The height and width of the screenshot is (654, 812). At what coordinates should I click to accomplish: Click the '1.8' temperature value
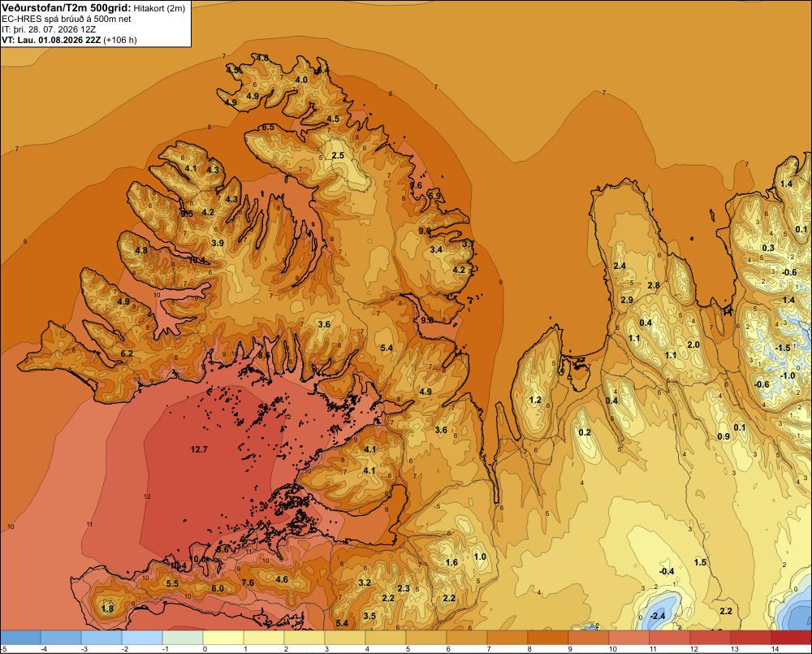pos(108,609)
